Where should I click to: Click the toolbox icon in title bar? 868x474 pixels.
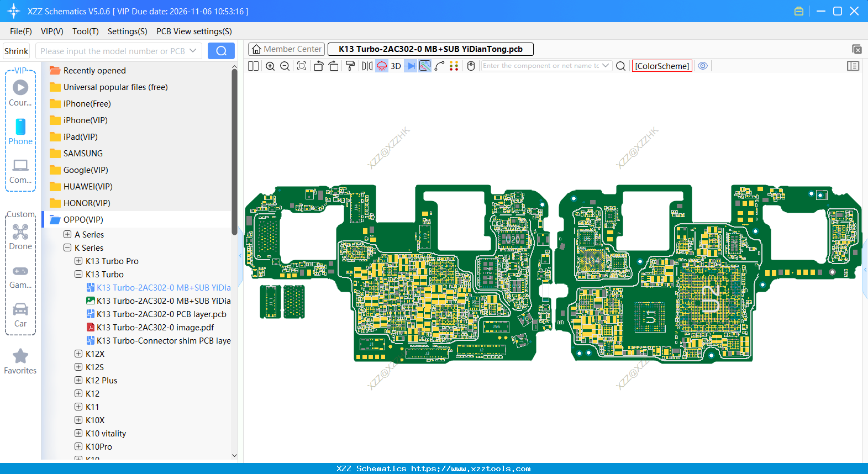(x=799, y=11)
